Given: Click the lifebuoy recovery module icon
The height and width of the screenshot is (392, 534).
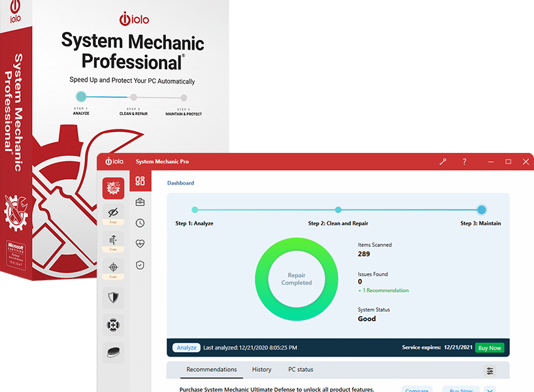Looking at the screenshot, I should pos(113,325).
